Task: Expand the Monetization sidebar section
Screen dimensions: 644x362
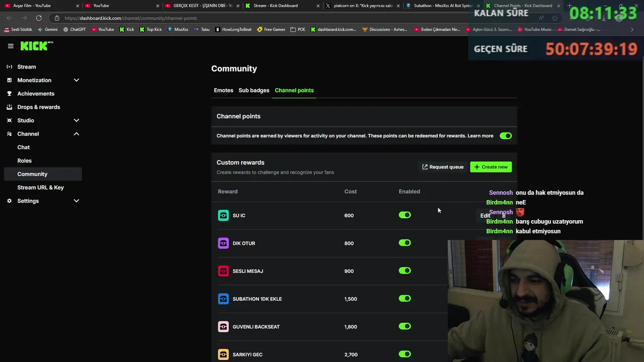Action: (x=76, y=80)
